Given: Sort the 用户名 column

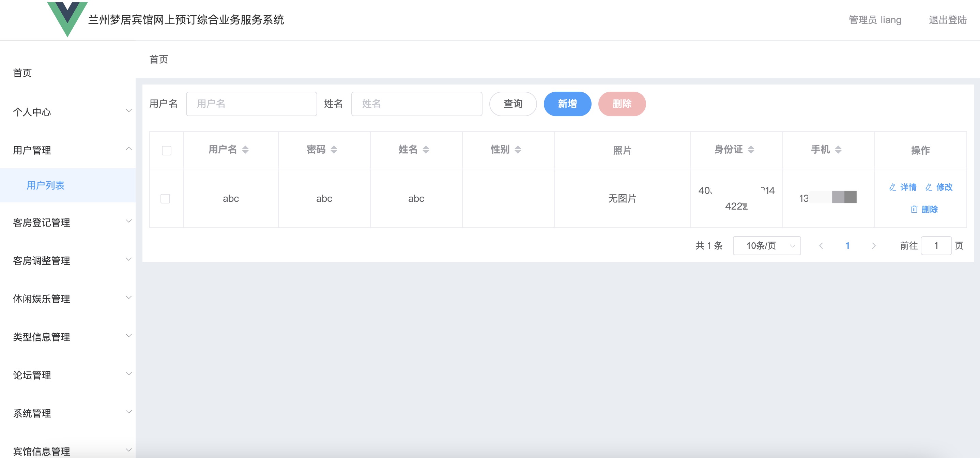Looking at the screenshot, I should (x=245, y=150).
